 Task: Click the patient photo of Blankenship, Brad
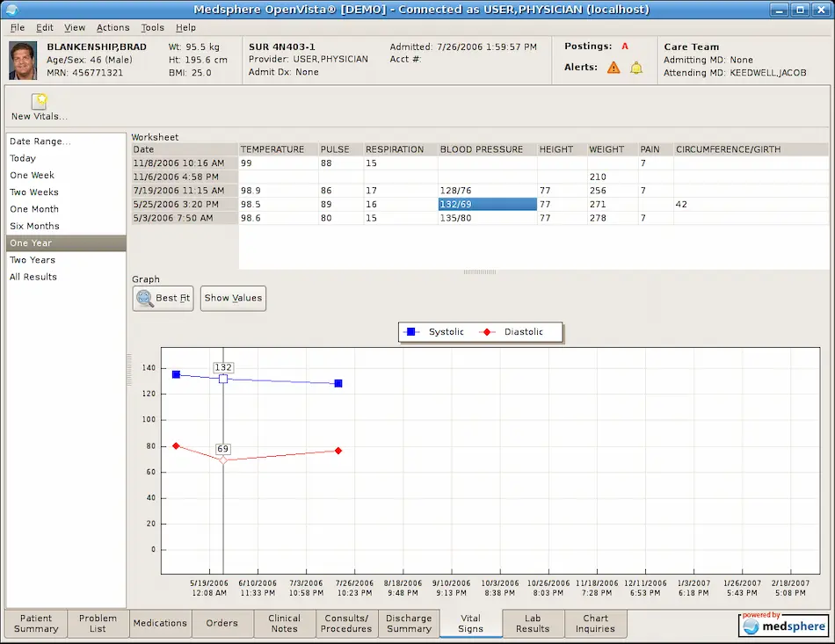23,59
